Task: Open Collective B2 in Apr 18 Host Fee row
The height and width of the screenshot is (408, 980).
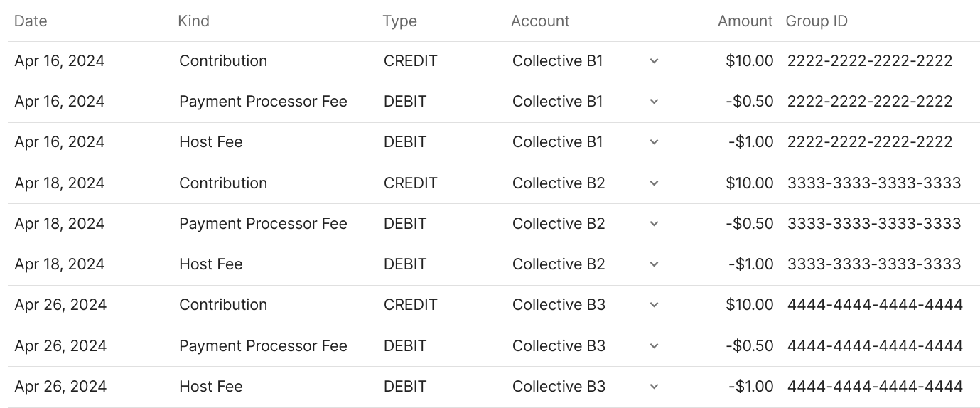Action: 559,264
